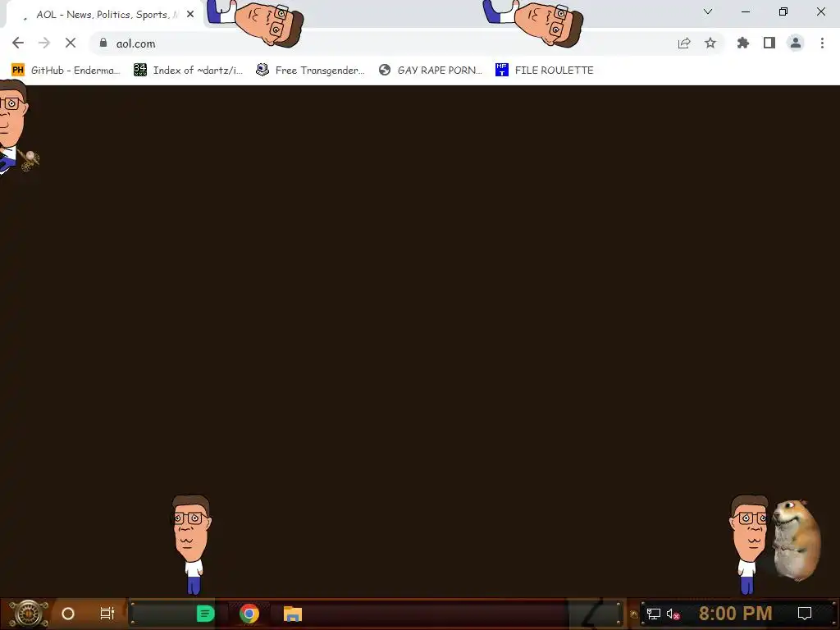
Task: Open the GitHub - Enderma... bookmark
Action: coord(66,71)
